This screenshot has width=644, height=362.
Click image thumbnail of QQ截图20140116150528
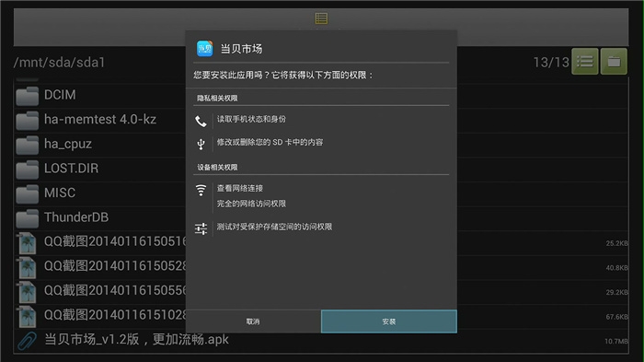(x=27, y=268)
